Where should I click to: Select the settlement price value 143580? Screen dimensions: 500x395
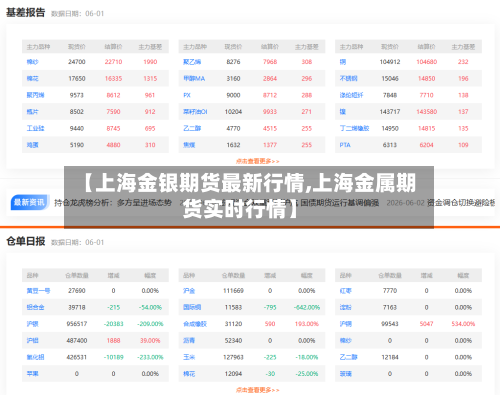tap(427, 112)
